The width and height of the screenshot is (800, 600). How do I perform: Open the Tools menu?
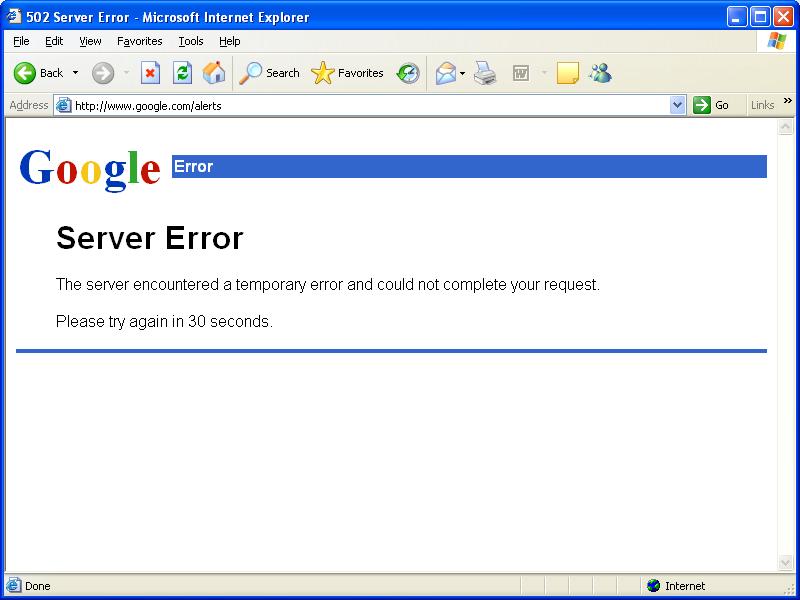point(191,41)
